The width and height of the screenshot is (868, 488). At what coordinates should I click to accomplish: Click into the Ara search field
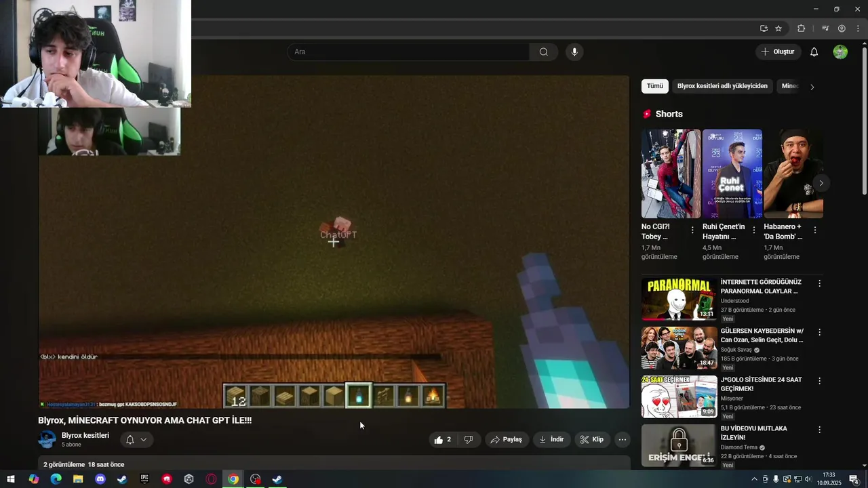(408, 52)
